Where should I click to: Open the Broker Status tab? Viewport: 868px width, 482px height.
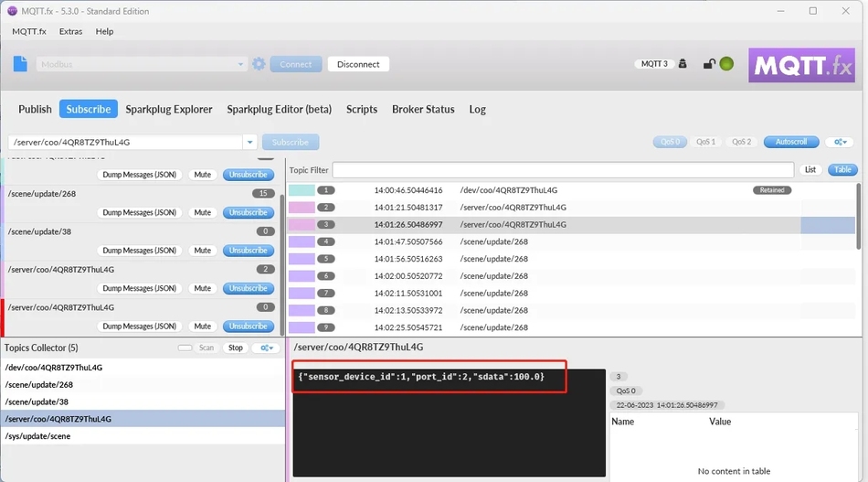423,109
